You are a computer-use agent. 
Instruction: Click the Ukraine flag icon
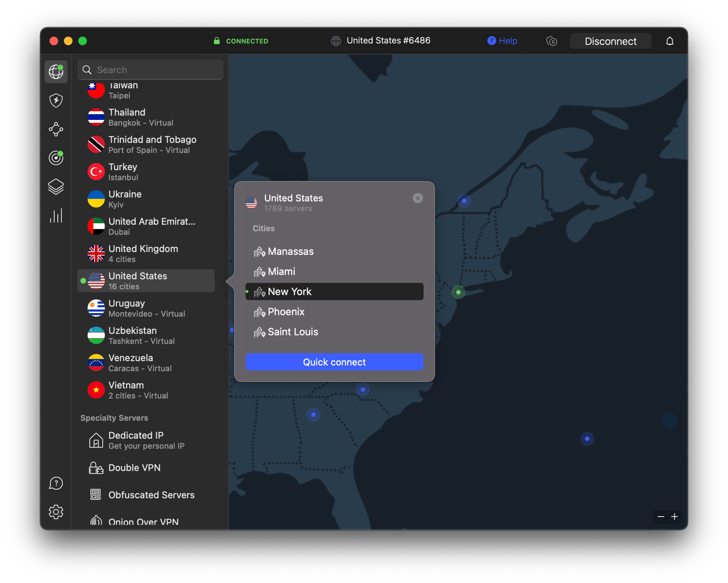96,199
